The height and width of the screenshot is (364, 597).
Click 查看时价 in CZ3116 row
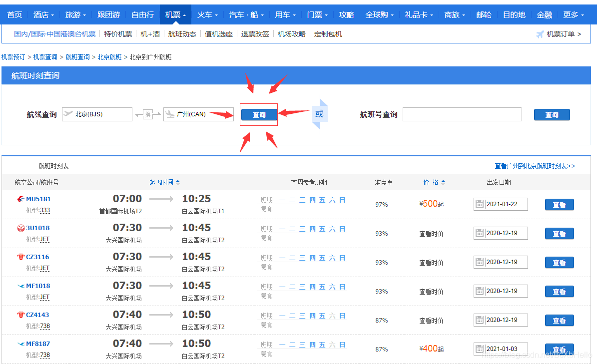coord(431,263)
